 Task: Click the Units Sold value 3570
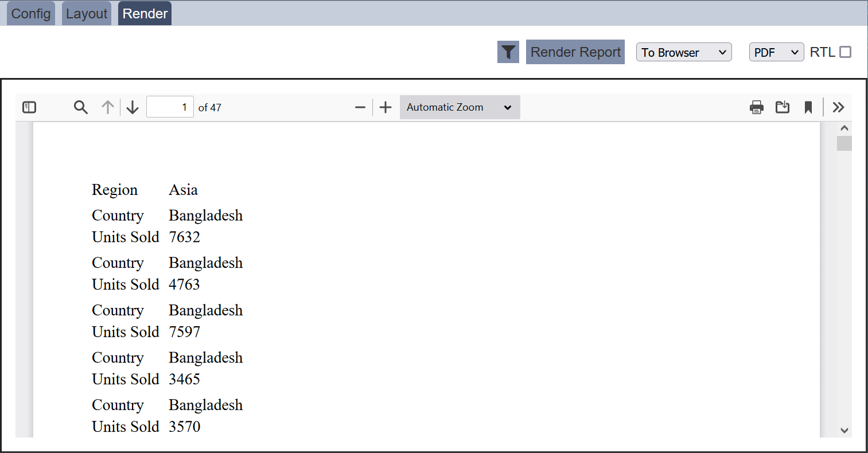point(185,427)
